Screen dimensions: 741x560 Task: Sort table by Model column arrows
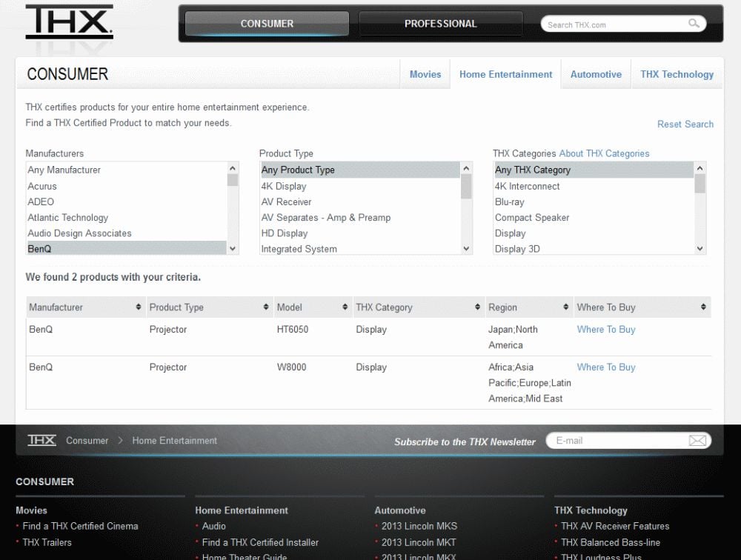[345, 307]
